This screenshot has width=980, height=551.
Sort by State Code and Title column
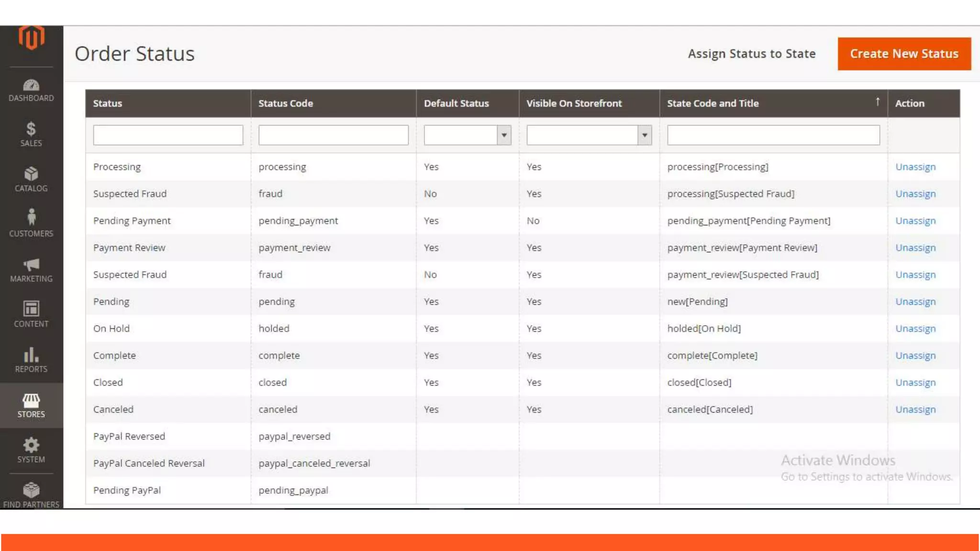pos(713,103)
